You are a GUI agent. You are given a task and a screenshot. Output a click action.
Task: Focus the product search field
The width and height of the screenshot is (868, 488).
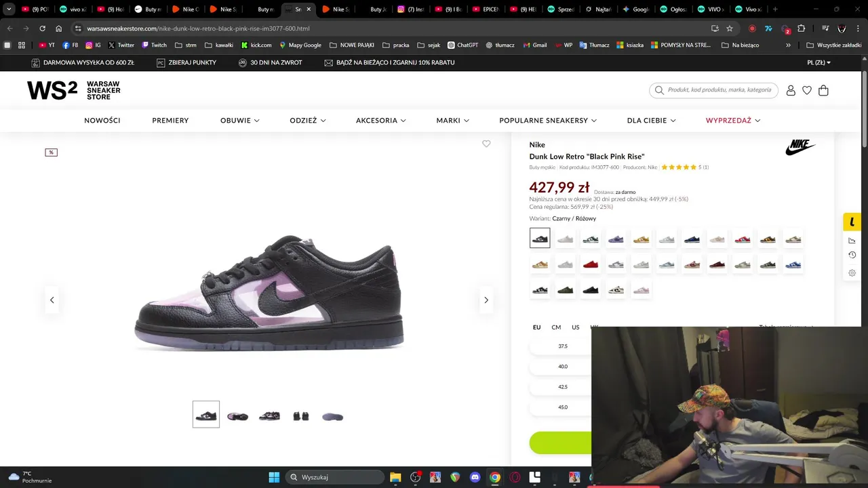[713, 90]
